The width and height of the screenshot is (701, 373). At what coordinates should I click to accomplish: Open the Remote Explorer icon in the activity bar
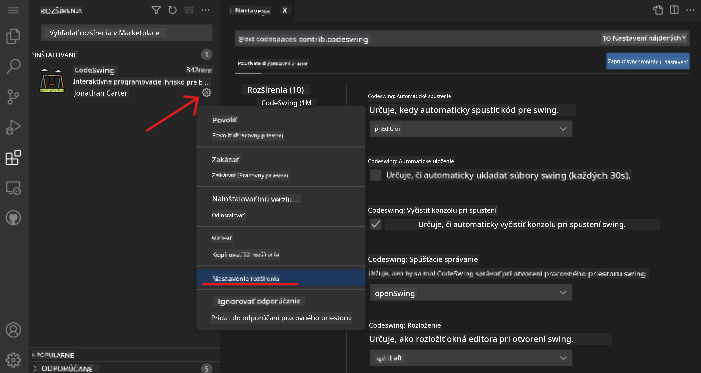pyautogui.click(x=13, y=188)
